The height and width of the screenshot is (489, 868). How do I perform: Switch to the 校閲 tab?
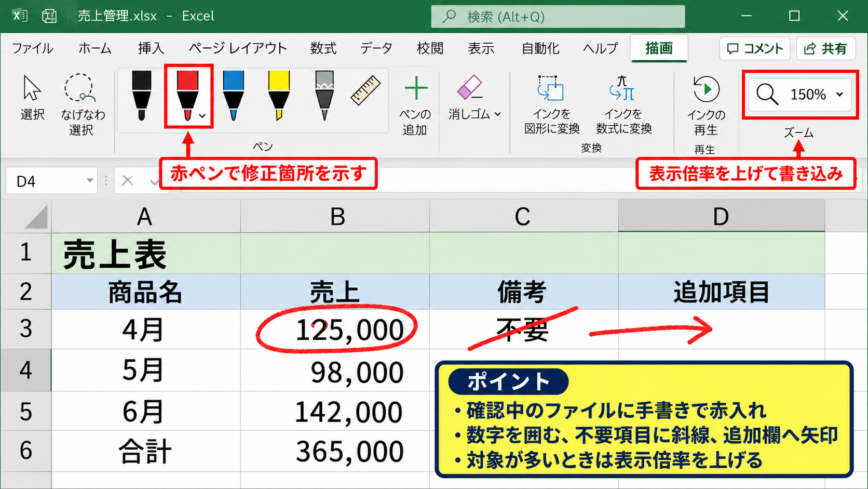tap(430, 48)
